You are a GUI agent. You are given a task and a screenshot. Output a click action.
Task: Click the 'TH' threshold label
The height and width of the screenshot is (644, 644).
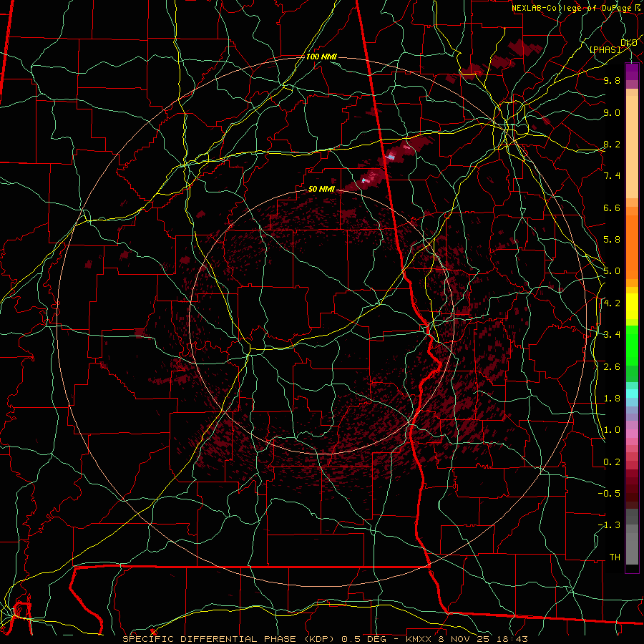point(615,557)
